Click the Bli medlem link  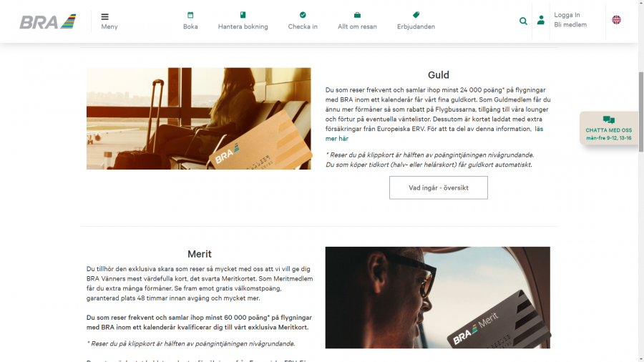pyautogui.click(x=570, y=24)
